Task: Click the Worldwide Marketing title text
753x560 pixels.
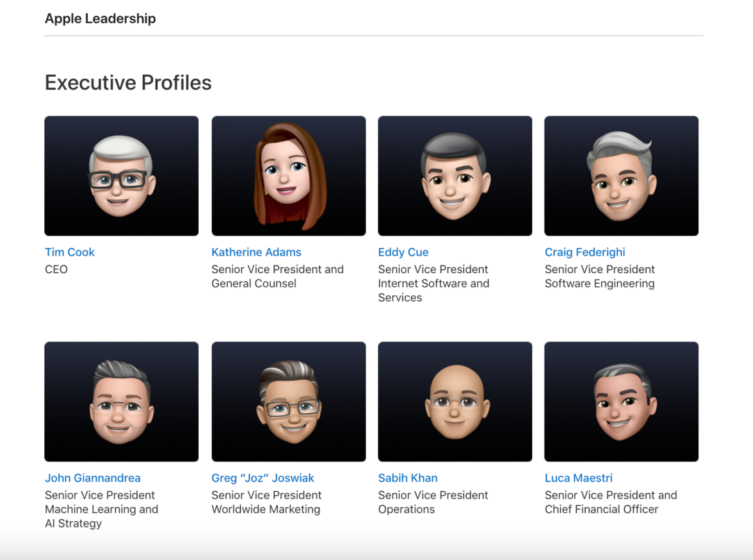Action: [265, 509]
